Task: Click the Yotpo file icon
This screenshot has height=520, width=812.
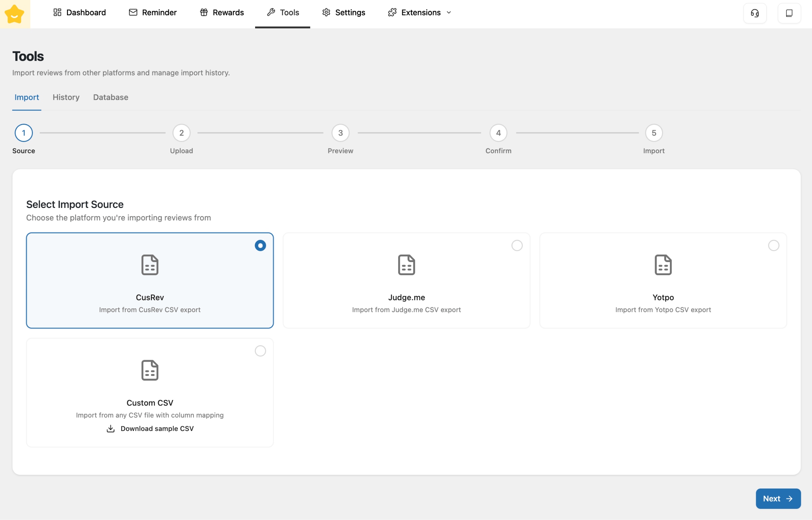Action: click(x=663, y=265)
